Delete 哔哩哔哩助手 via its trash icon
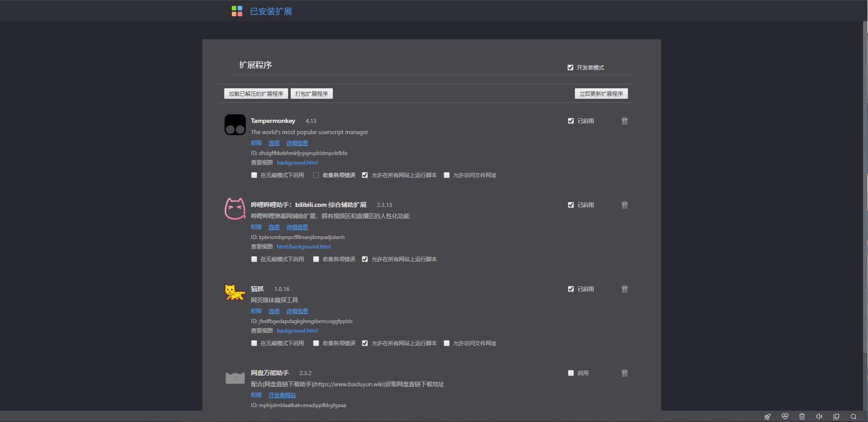The height and width of the screenshot is (422, 868). coord(624,205)
